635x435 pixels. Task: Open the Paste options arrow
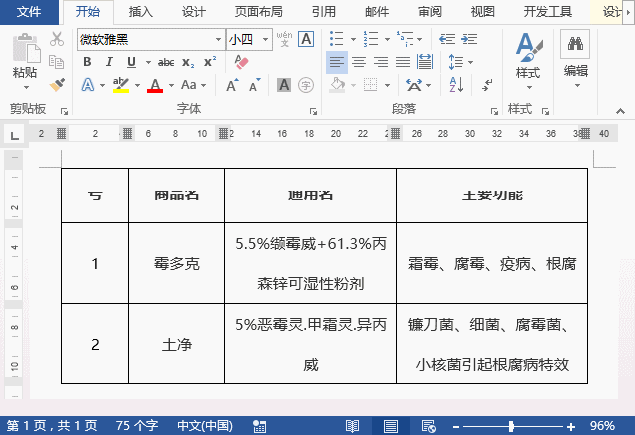point(26,87)
